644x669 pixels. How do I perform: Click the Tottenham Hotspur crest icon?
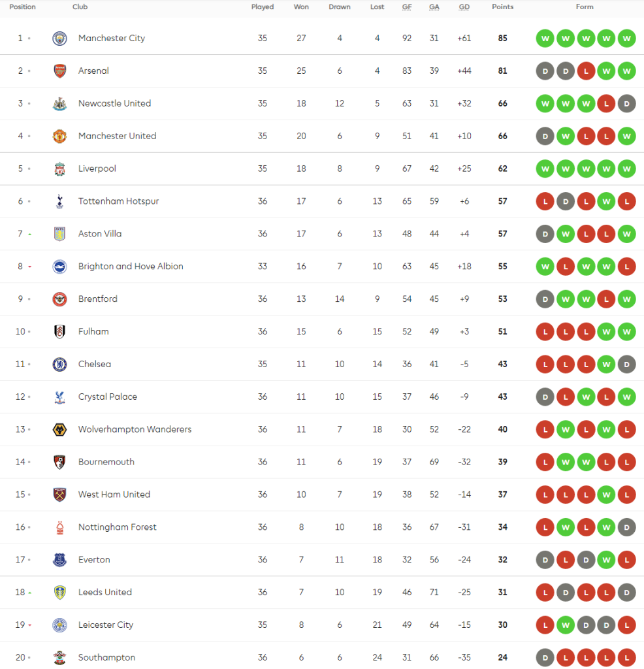59,202
